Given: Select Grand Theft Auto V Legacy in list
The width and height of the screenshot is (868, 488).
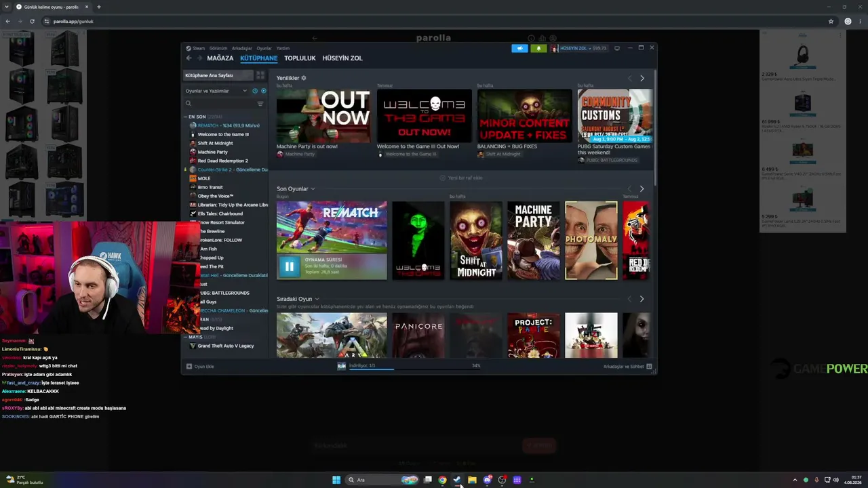Looking at the screenshot, I should point(226,346).
